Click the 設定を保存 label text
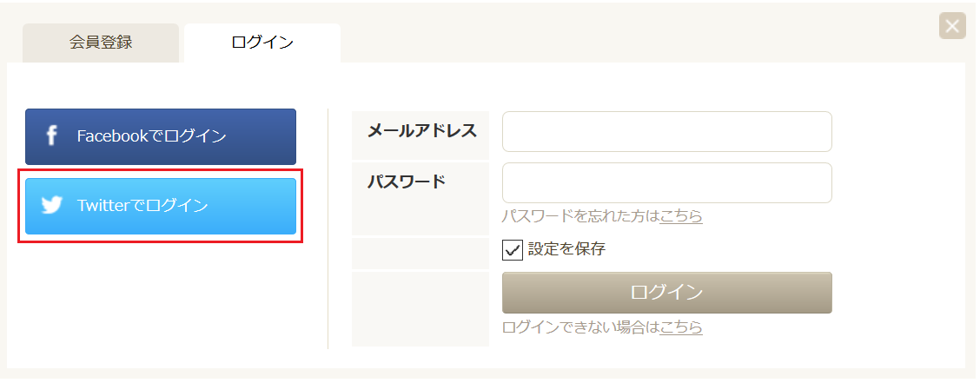Screen dimensions: 980x383 (566, 249)
